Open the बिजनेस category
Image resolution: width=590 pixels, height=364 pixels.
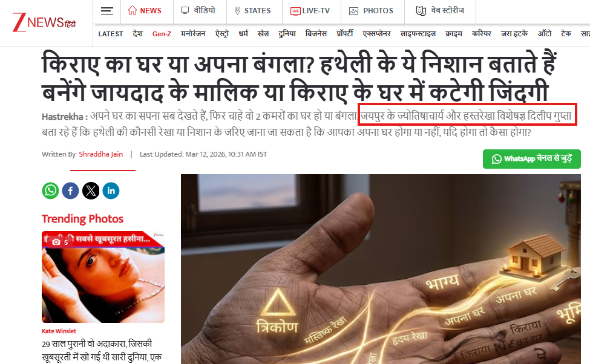316,34
